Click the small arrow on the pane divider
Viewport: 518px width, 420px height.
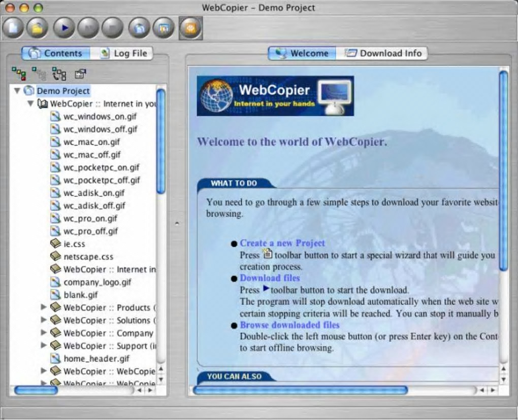(177, 224)
